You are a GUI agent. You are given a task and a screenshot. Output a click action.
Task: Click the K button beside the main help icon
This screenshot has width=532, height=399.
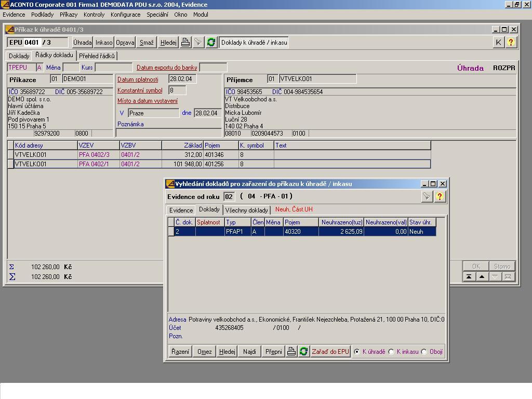498,43
